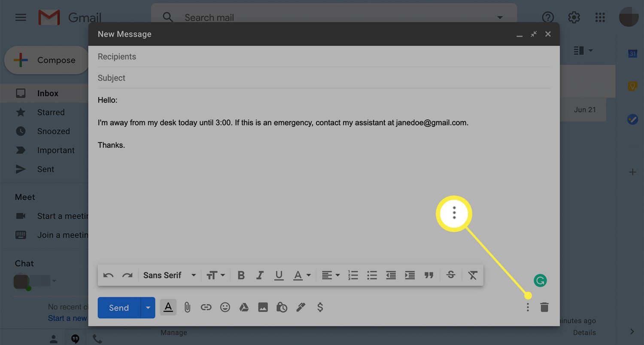The height and width of the screenshot is (345, 644).
Task: Click the Insert link icon
Action: click(206, 307)
